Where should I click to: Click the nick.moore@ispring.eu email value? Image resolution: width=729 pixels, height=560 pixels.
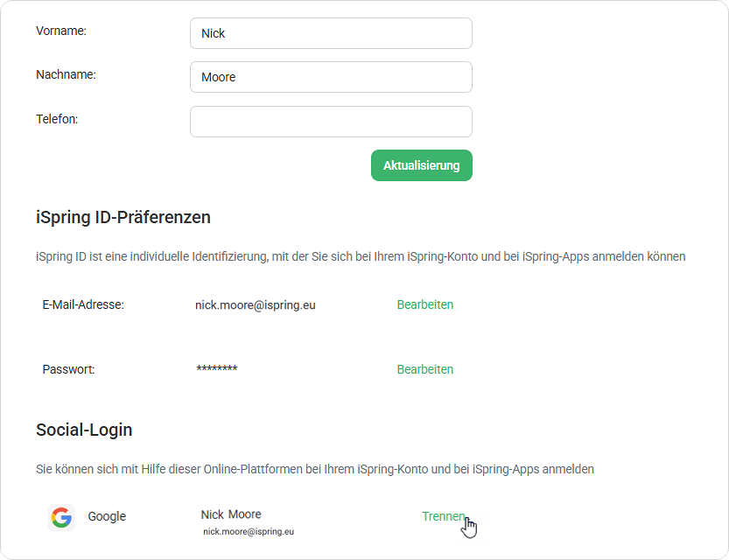point(256,305)
